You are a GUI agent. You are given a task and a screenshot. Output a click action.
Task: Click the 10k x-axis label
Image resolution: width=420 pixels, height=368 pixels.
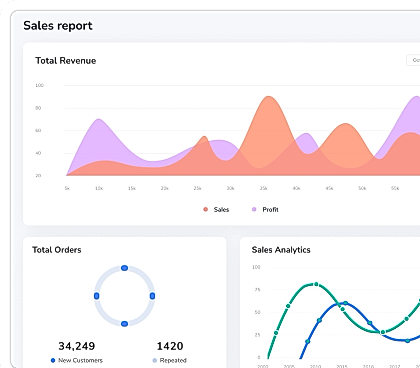coord(99,188)
